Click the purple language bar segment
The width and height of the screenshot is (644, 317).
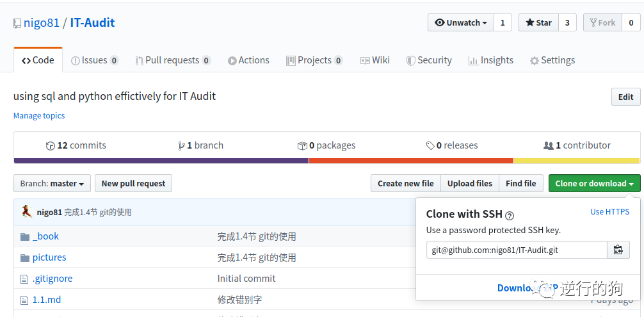(161, 161)
